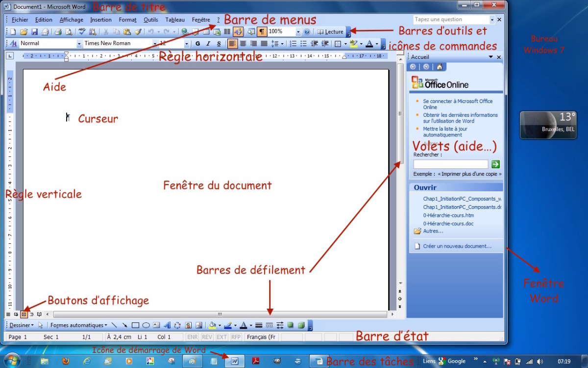The width and height of the screenshot is (588, 368).
Task: Open the Outils menu
Action: click(151, 20)
